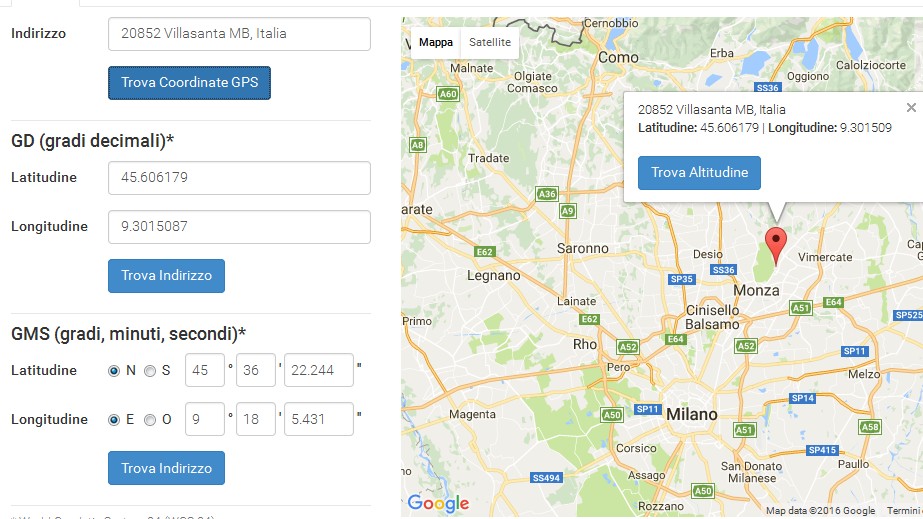The image size is (923, 519).
Task: Click Melzo label on the map
Action: tap(864, 374)
